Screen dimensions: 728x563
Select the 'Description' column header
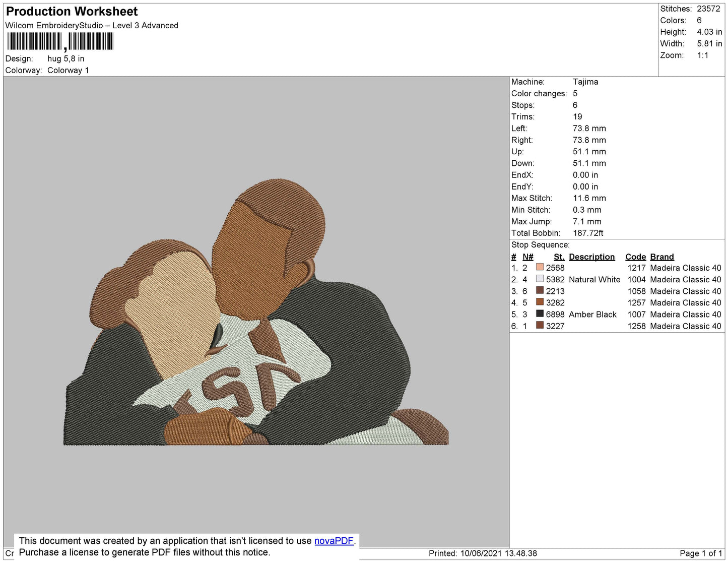592,257
